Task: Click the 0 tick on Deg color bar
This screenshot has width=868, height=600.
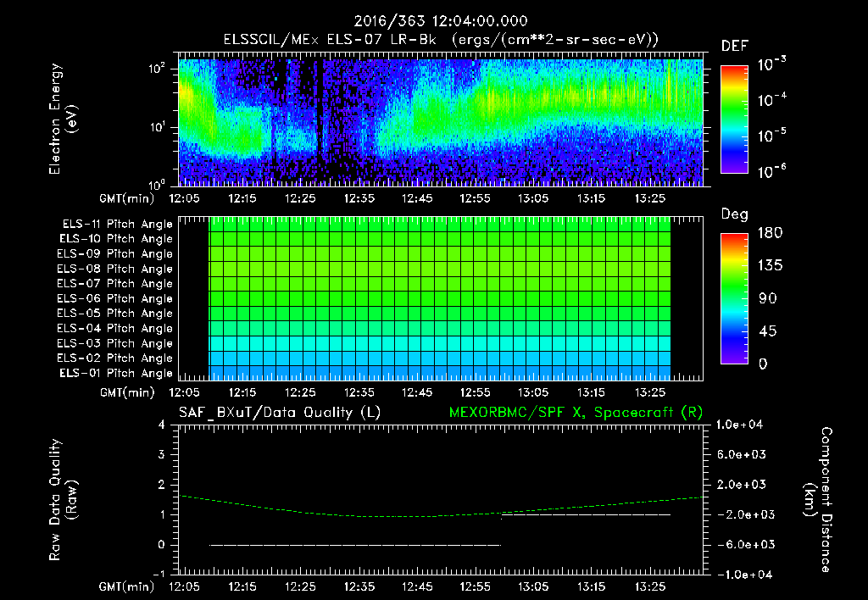Action: point(764,364)
